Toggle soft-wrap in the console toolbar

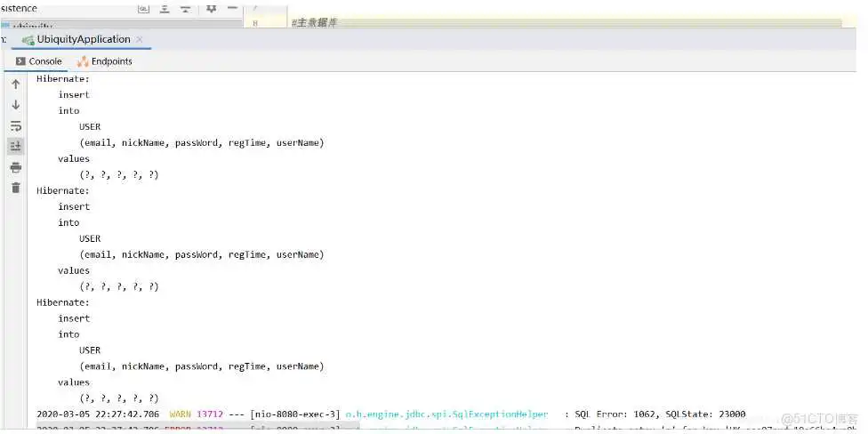15,125
